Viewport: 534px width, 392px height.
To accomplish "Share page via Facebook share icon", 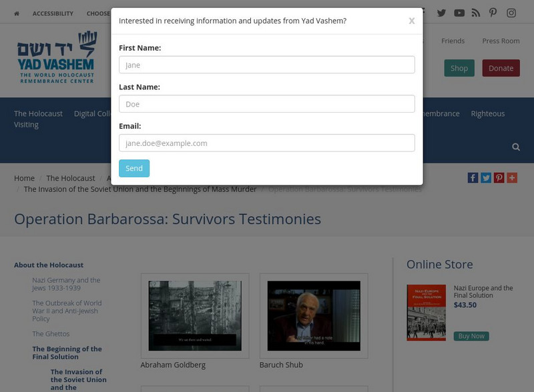I will click(473, 177).
